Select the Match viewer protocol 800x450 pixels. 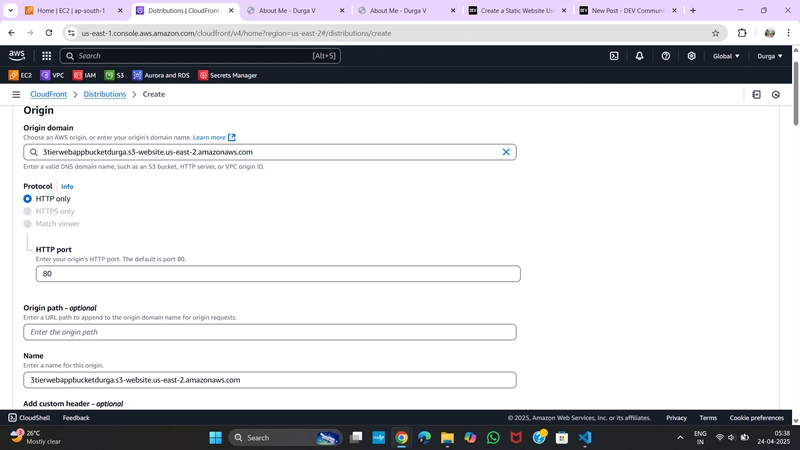pos(28,224)
